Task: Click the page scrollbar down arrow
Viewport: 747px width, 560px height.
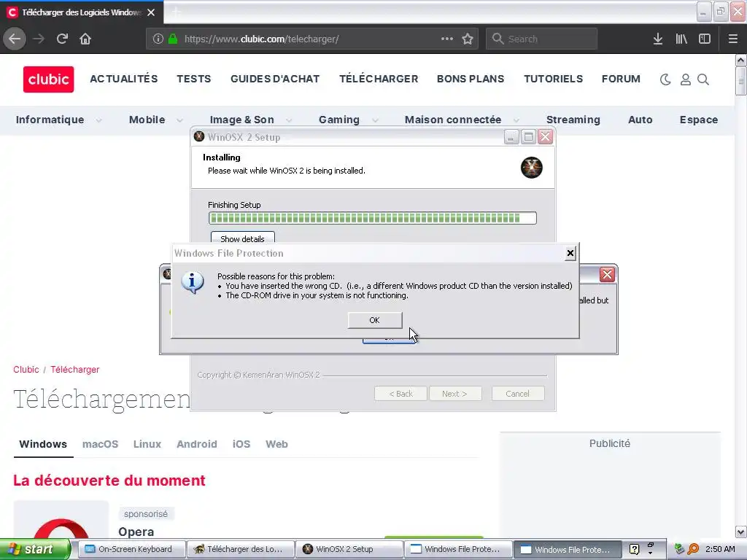Action: tap(741, 532)
